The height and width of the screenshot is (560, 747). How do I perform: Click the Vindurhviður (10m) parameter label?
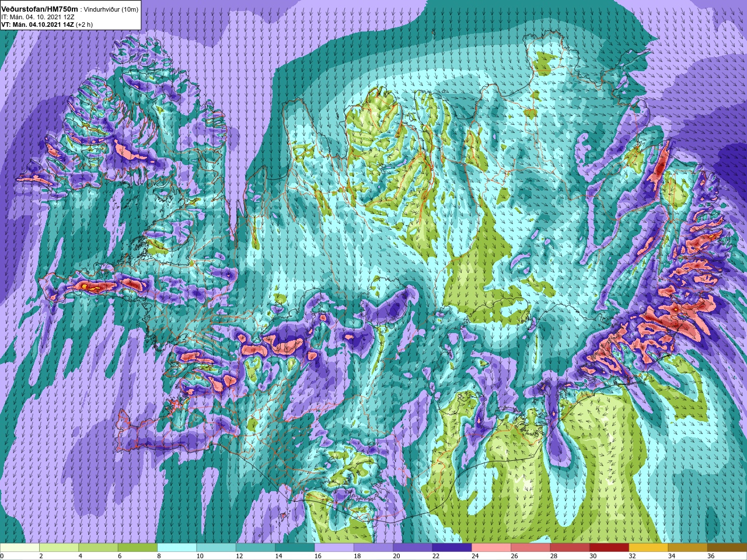click(x=110, y=9)
